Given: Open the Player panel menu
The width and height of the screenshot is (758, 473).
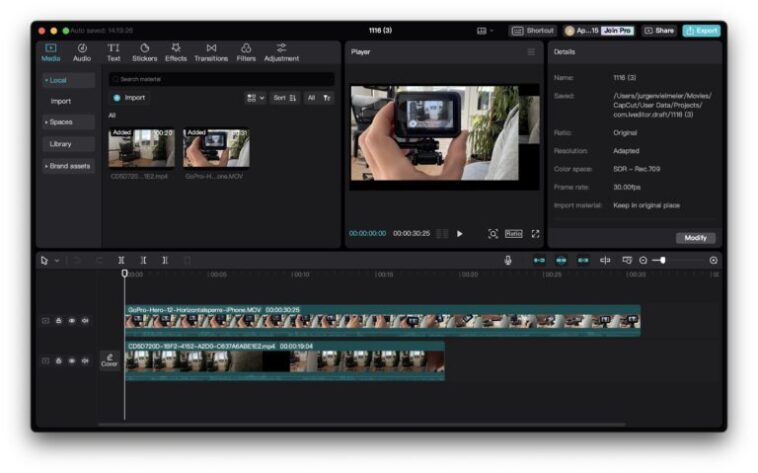Looking at the screenshot, I should pyautogui.click(x=531, y=52).
